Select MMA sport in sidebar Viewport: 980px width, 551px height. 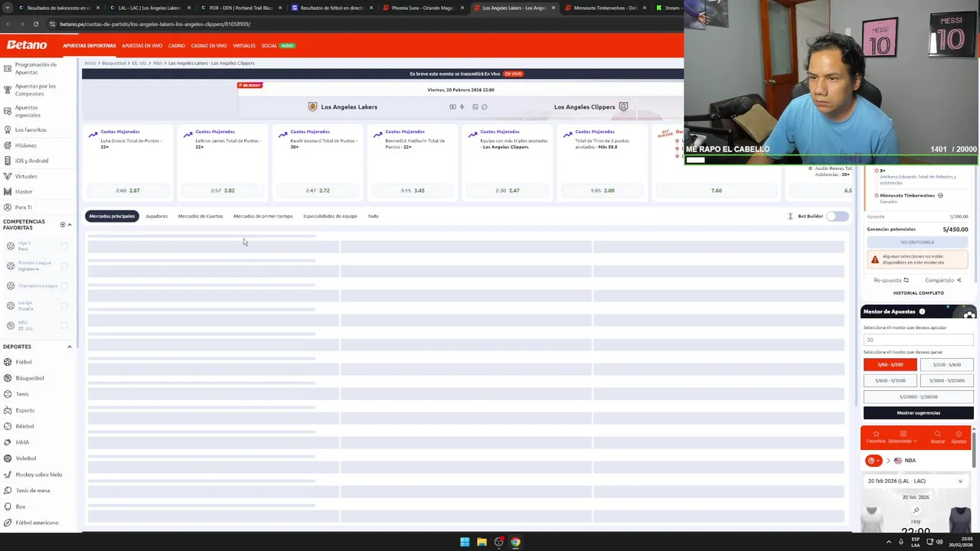pyautogui.click(x=22, y=442)
